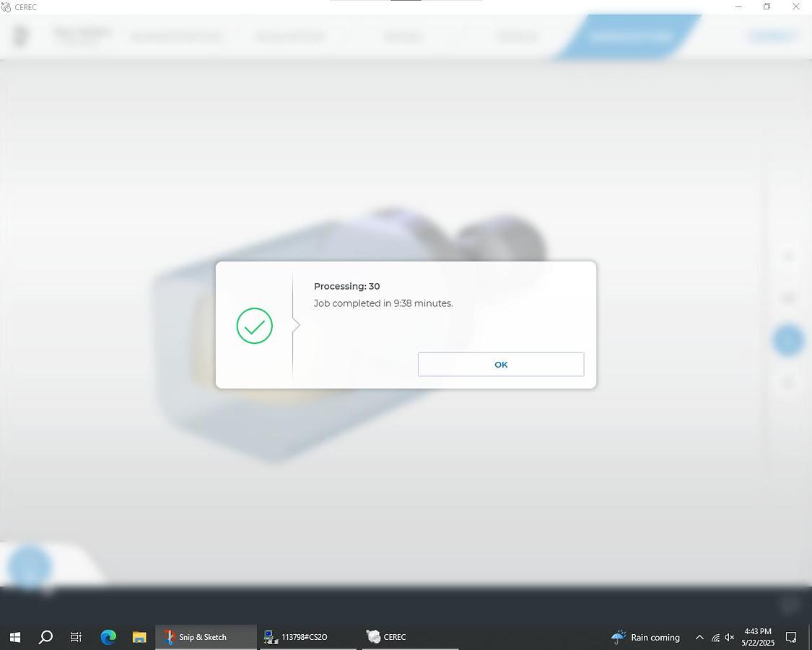Open the clock and date calendar flyout
The height and width of the screenshot is (650, 812).
click(x=757, y=637)
